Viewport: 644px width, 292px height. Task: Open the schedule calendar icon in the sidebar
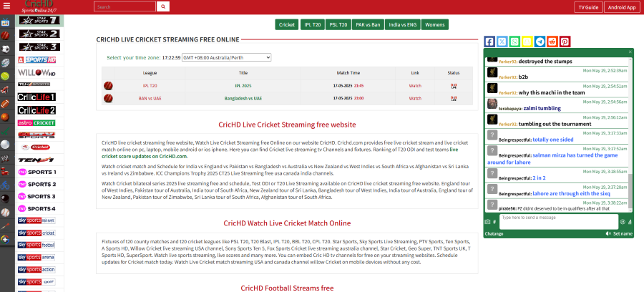tap(5, 22)
